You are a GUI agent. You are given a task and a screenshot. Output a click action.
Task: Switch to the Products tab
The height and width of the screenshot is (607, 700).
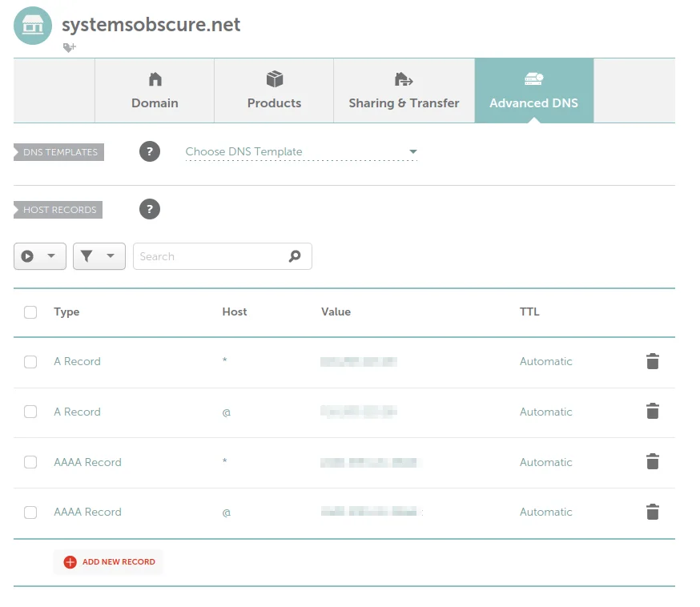point(274,90)
